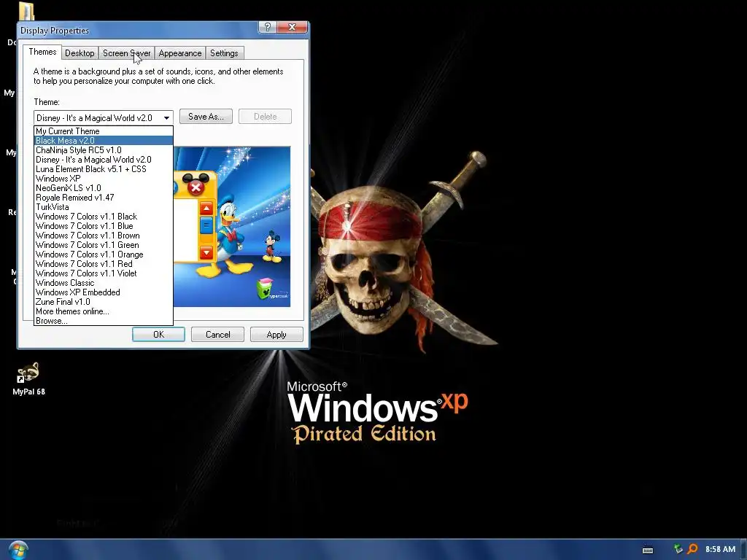Switch to the Themes tab
The width and height of the screenshot is (747, 560).
[42, 52]
